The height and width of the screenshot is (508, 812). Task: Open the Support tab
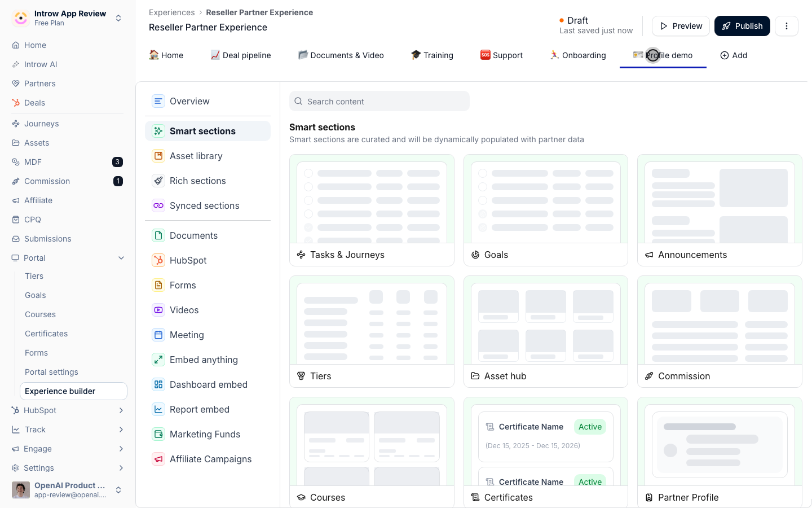[501, 55]
